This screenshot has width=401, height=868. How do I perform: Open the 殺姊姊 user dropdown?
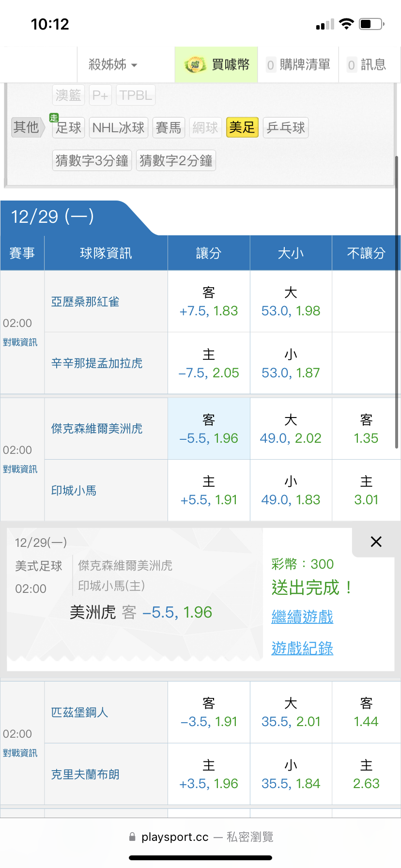pyautogui.click(x=113, y=64)
